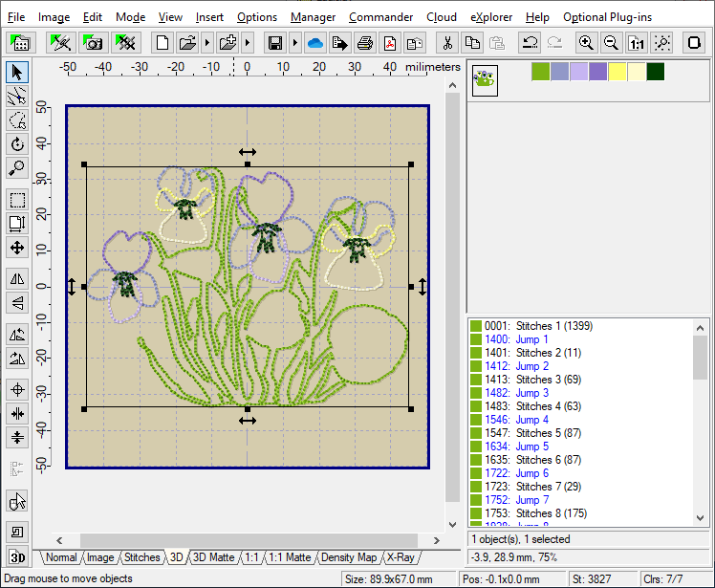Export to PDF icon

click(389, 43)
